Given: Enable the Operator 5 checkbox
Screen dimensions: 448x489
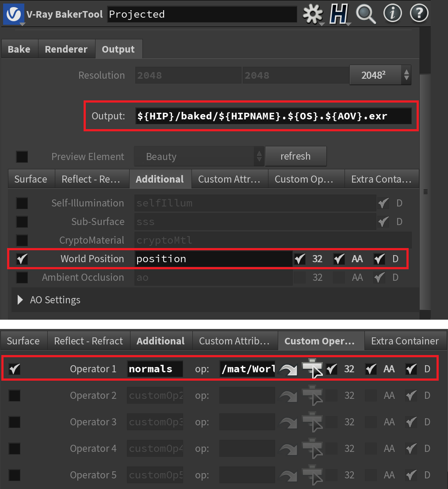Looking at the screenshot, I should click(14, 475).
